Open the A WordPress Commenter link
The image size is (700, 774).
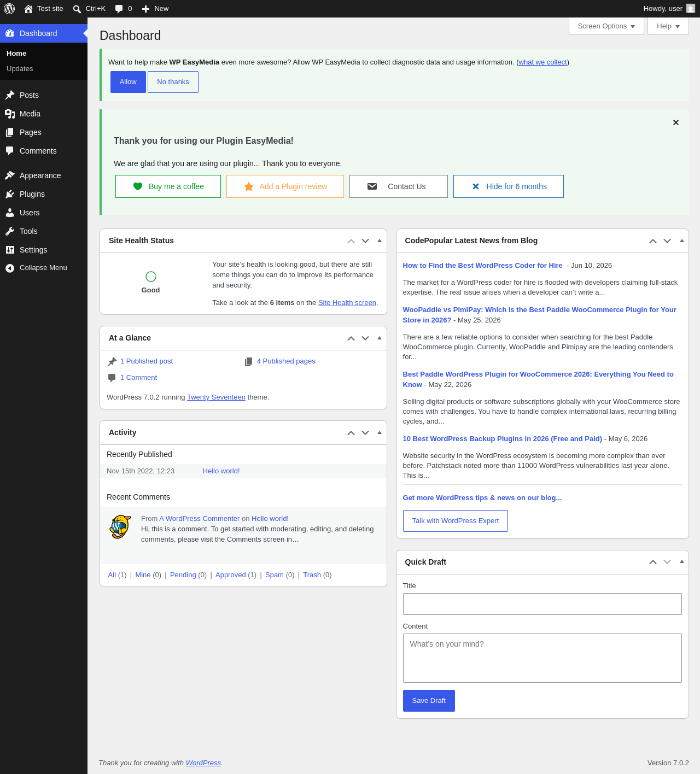[x=200, y=519]
